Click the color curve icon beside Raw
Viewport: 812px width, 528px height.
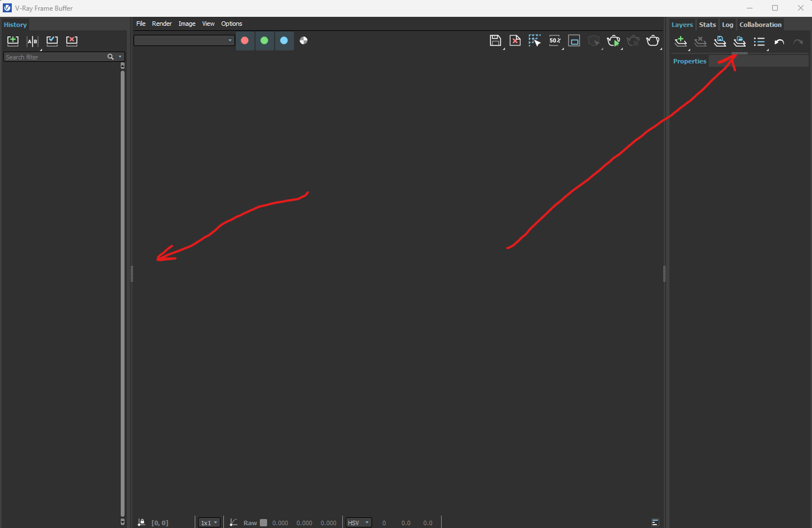coord(233,522)
